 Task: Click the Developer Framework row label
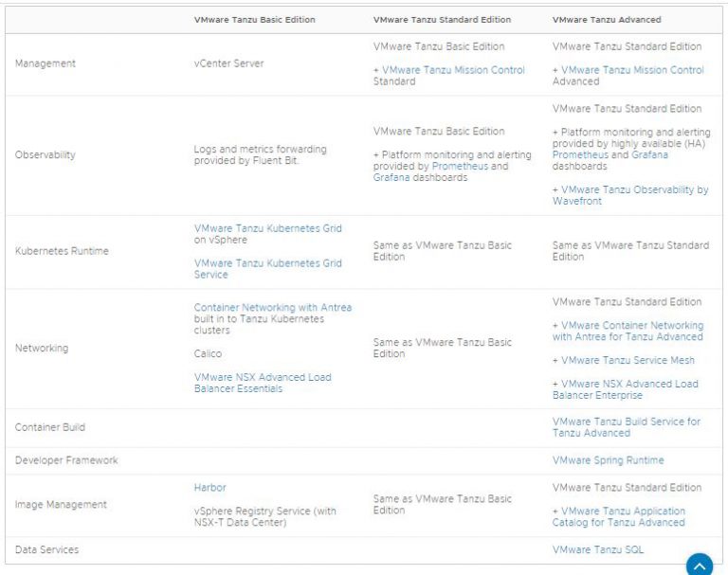coord(66,460)
